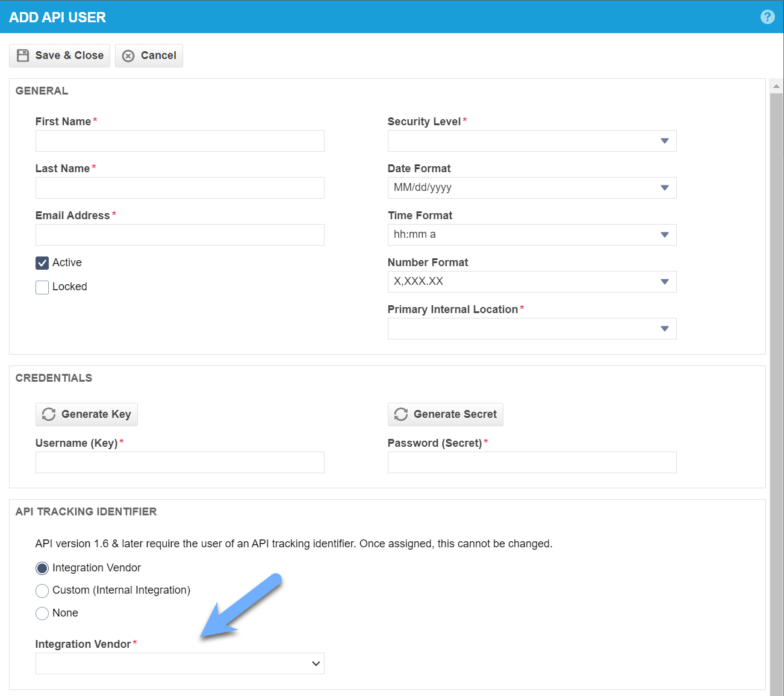The width and height of the screenshot is (784, 696).
Task: Open the Number Format dropdown
Action: (664, 281)
